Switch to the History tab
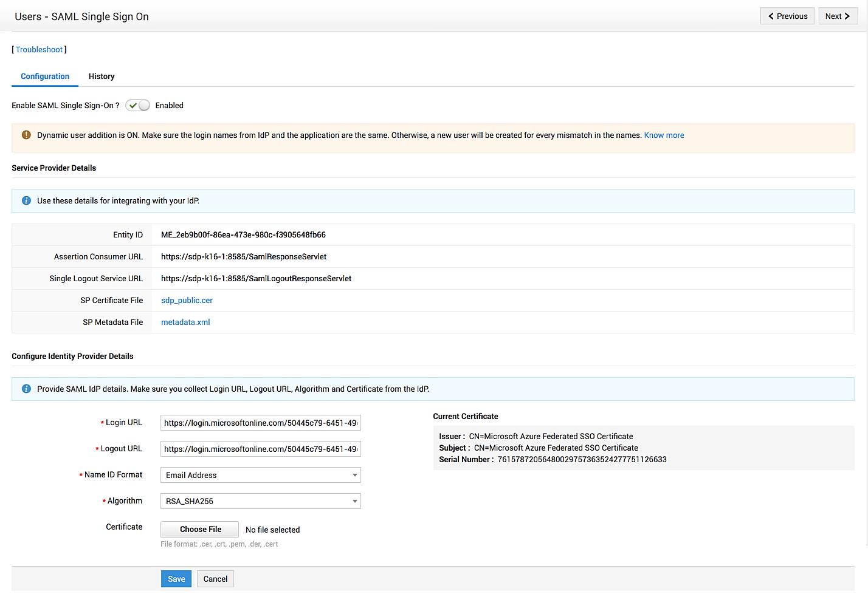868x594 pixels. pyautogui.click(x=102, y=77)
